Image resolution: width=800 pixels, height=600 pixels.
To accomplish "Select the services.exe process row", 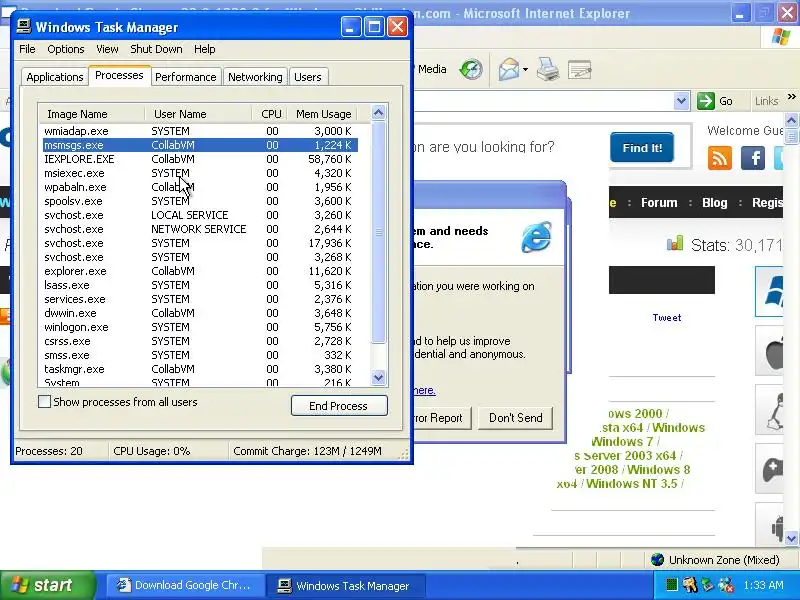I will pyautogui.click(x=200, y=299).
